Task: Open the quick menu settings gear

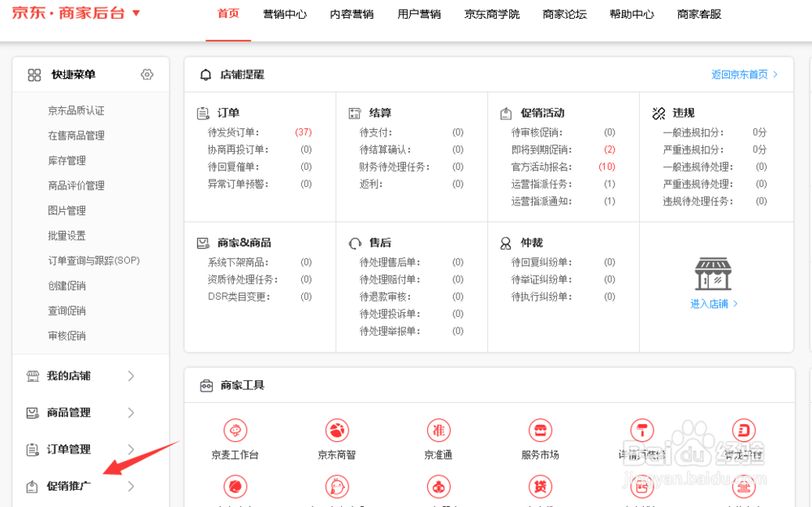Action: pyautogui.click(x=147, y=75)
